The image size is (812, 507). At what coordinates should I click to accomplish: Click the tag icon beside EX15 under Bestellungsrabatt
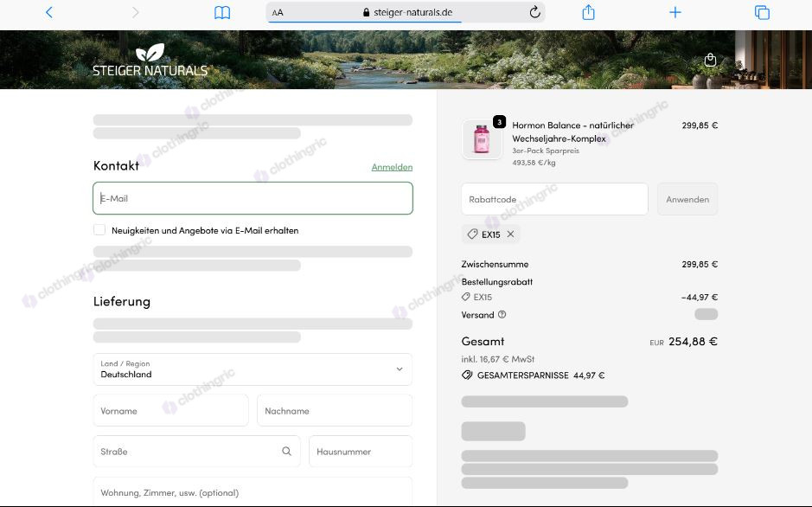point(466,297)
